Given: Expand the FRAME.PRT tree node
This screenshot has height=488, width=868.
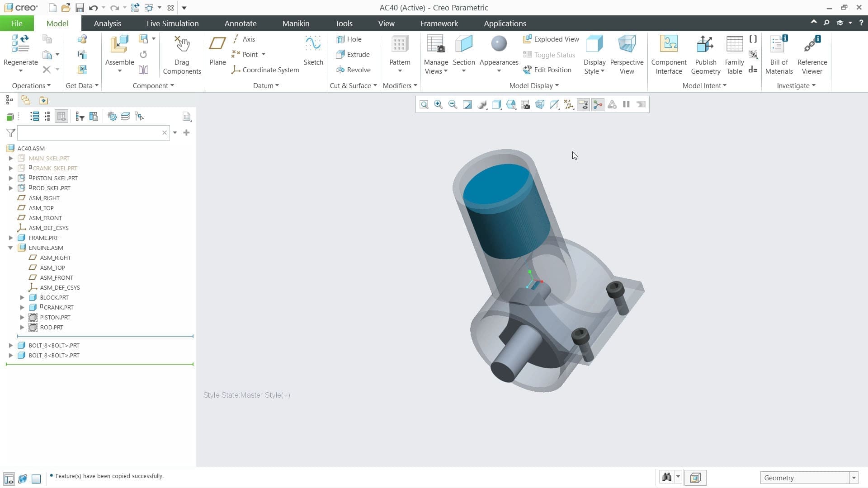Looking at the screenshot, I should 11,238.
